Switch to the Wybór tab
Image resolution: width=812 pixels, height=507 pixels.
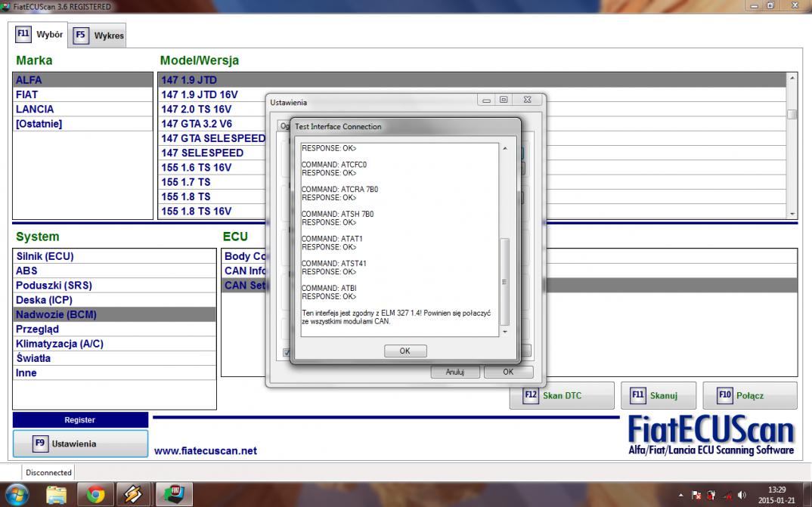(x=39, y=35)
